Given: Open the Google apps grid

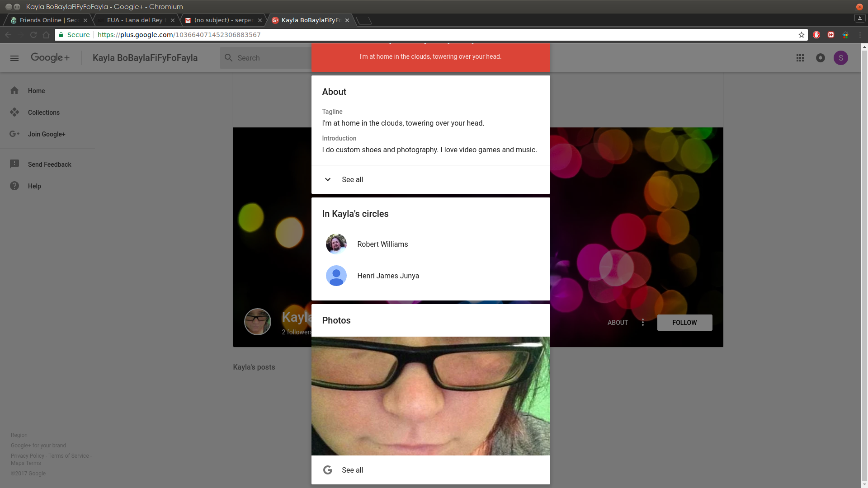Looking at the screenshot, I should click(800, 58).
